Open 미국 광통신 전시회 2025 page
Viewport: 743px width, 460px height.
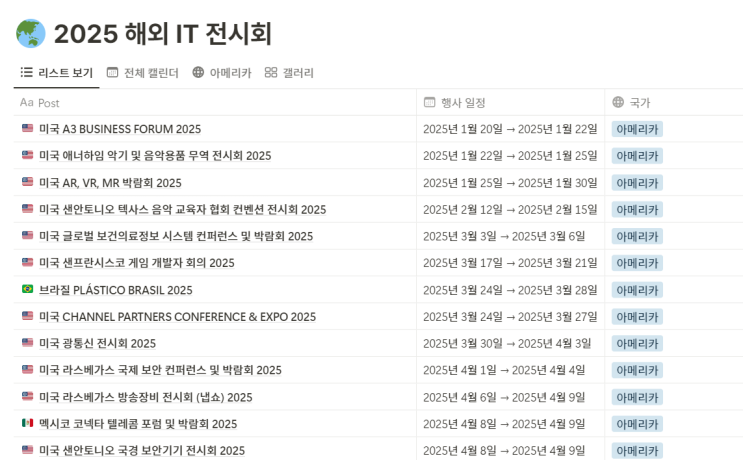pyautogui.click(x=97, y=343)
